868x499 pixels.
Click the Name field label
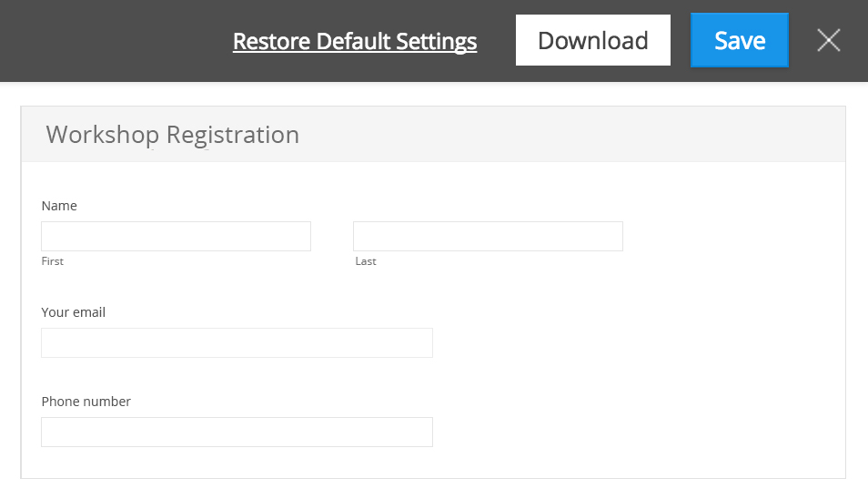(59, 206)
